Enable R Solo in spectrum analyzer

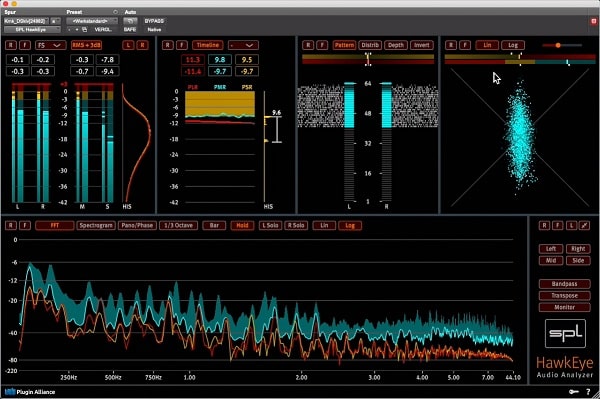tap(296, 225)
